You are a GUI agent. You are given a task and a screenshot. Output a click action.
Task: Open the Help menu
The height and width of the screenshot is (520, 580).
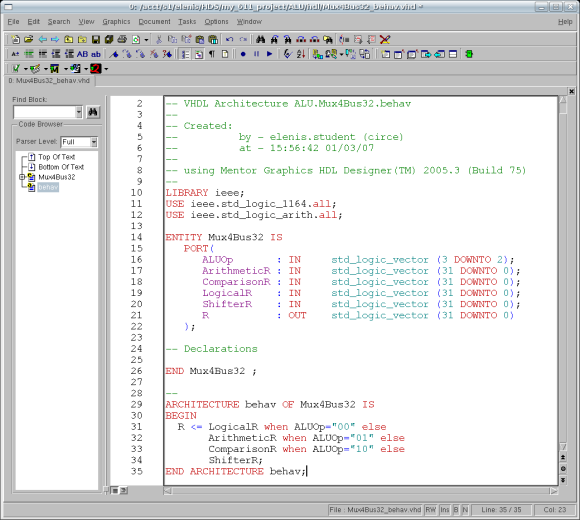565,22
